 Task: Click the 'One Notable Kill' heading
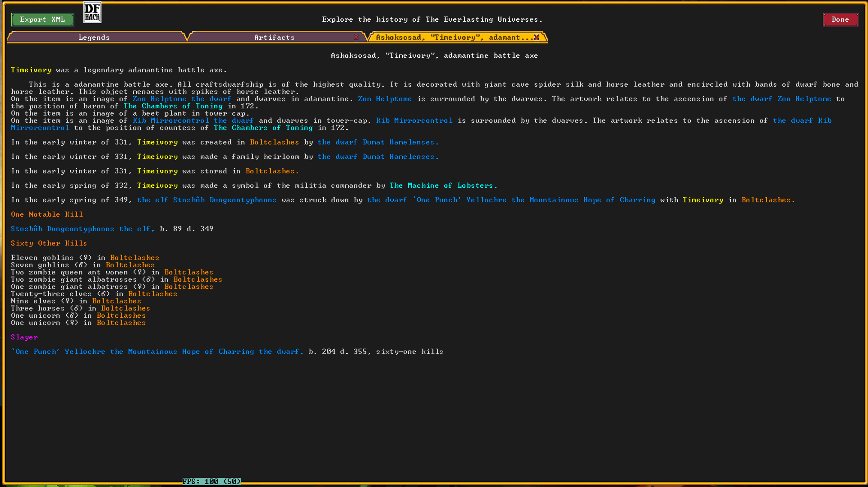click(47, 214)
